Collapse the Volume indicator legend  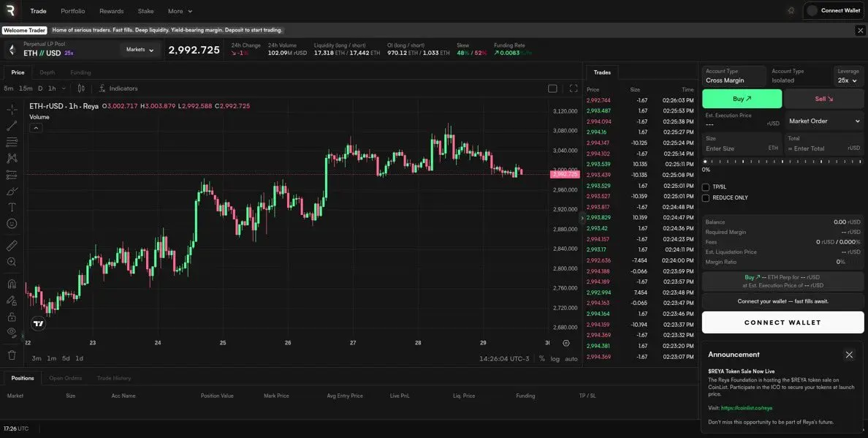coord(35,128)
